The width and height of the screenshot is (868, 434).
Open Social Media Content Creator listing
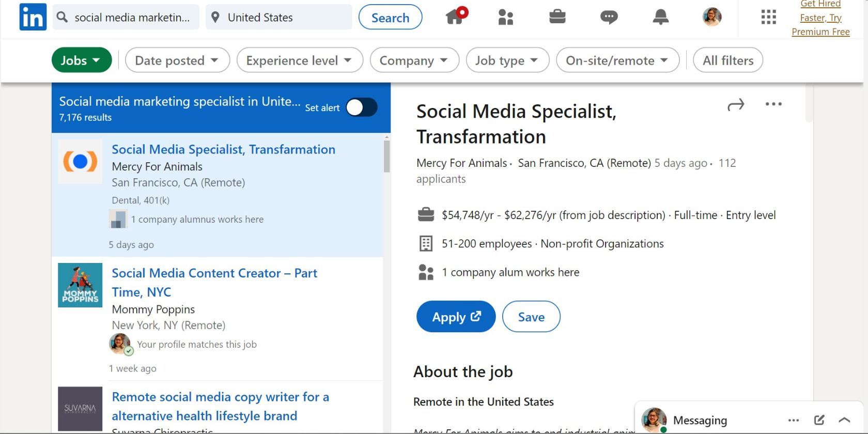click(x=214, y=283)
